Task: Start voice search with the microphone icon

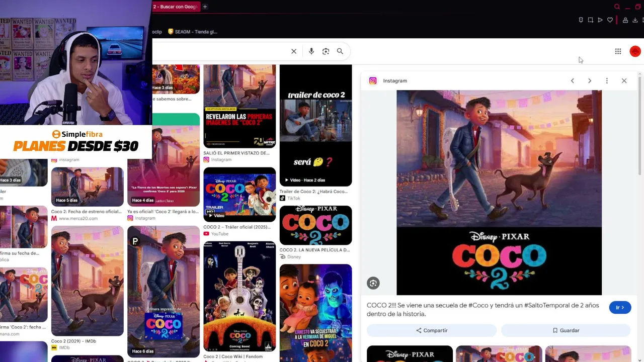Action: 311,51
